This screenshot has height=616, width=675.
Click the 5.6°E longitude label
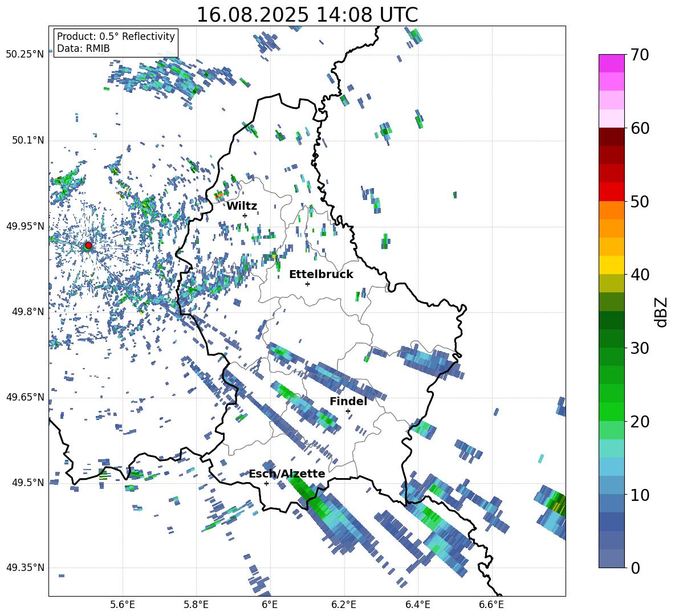click(123, 605)
